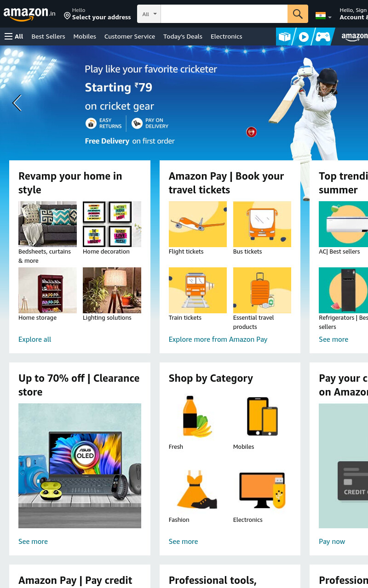Click the play video icon in banner strip
368x588 pixels.
pyautogui.click(x=304, y=37)
